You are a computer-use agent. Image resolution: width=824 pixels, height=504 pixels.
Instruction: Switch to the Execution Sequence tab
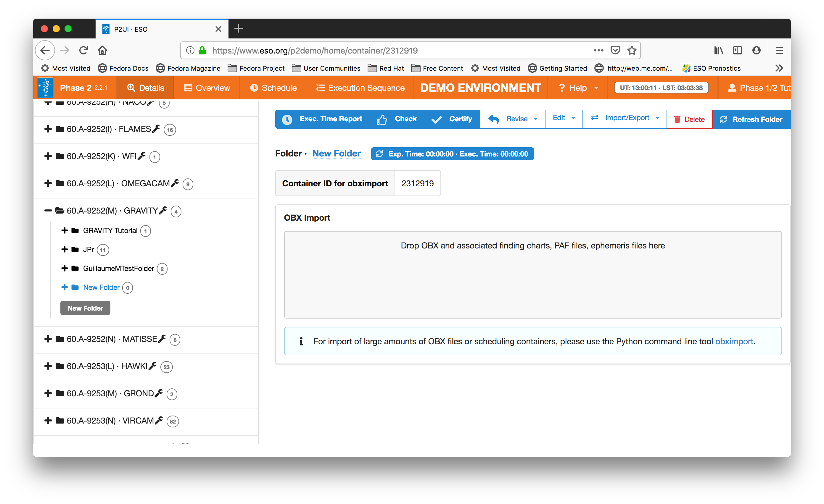[x=360, y=88]
